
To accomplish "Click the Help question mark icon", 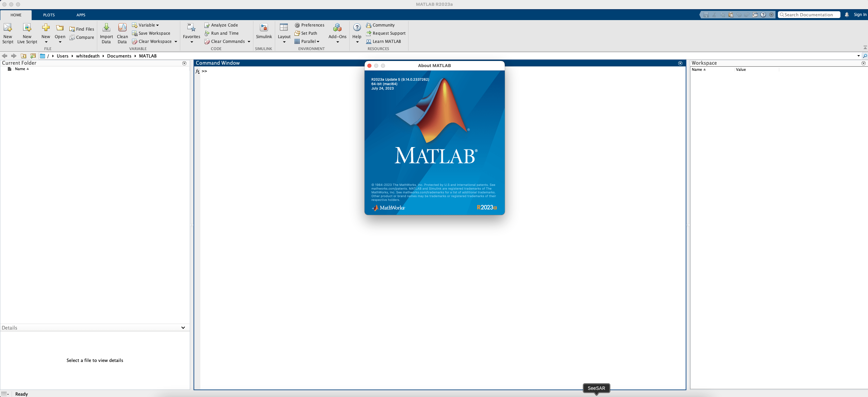I will (357, 28).
